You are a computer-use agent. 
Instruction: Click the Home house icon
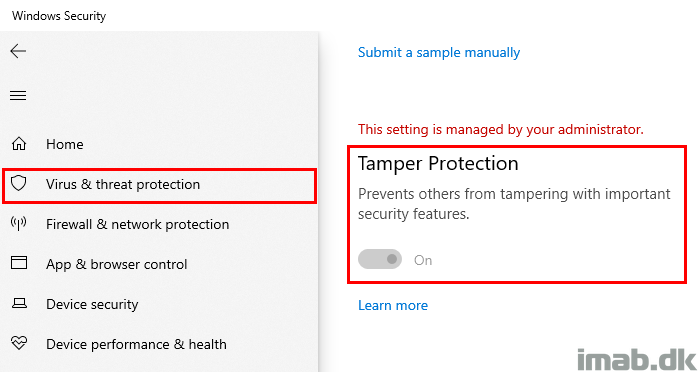(19, 144)
